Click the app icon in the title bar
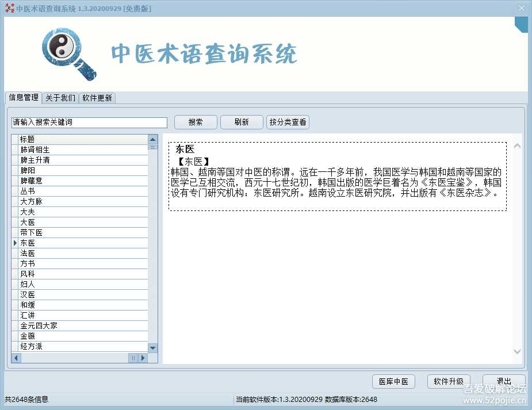The image size is (532, 410). 8,7
